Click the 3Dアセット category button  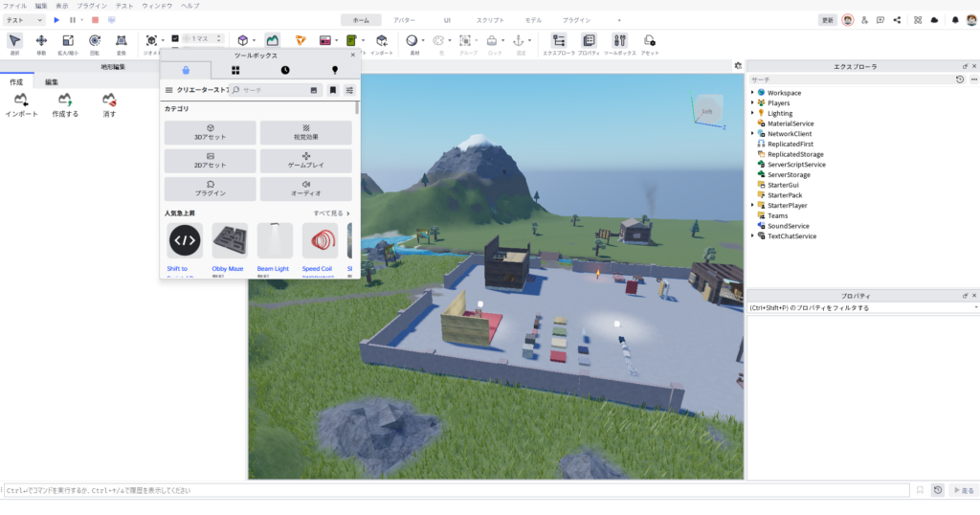click(210, 132)
